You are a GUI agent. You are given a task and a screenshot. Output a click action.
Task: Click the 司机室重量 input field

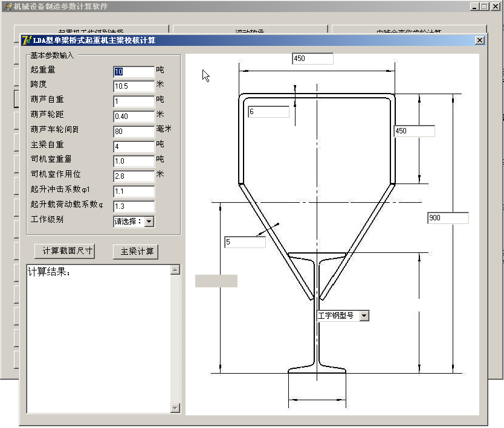tap(134, 161)
